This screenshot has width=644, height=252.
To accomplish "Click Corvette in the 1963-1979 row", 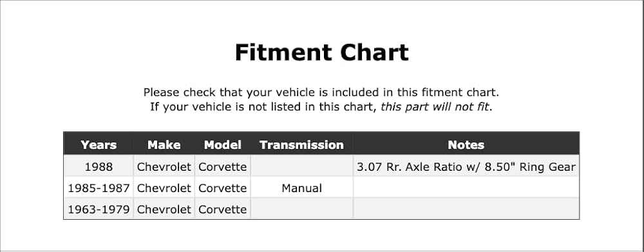I will 223,209.
